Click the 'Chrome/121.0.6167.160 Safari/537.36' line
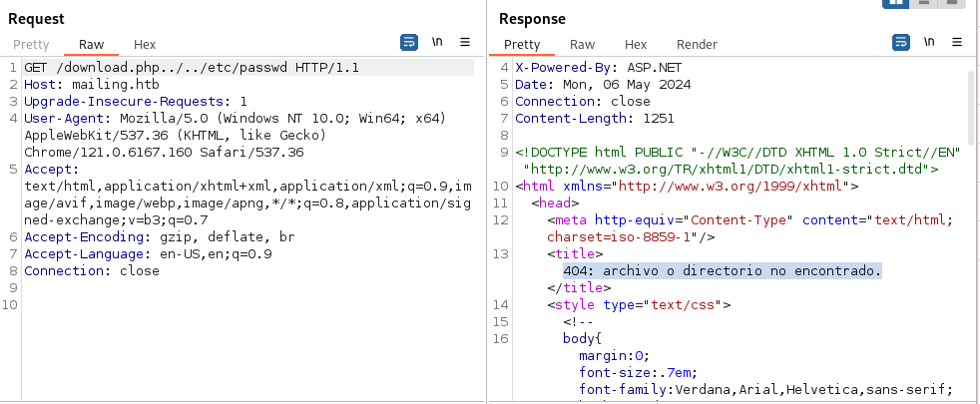 click(x=164, y=152)
